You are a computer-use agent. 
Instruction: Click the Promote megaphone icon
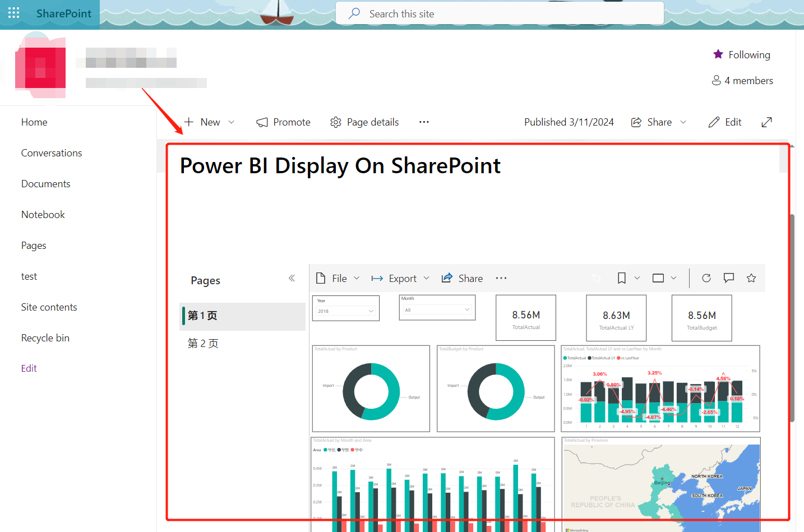click(x=261, y=122)
